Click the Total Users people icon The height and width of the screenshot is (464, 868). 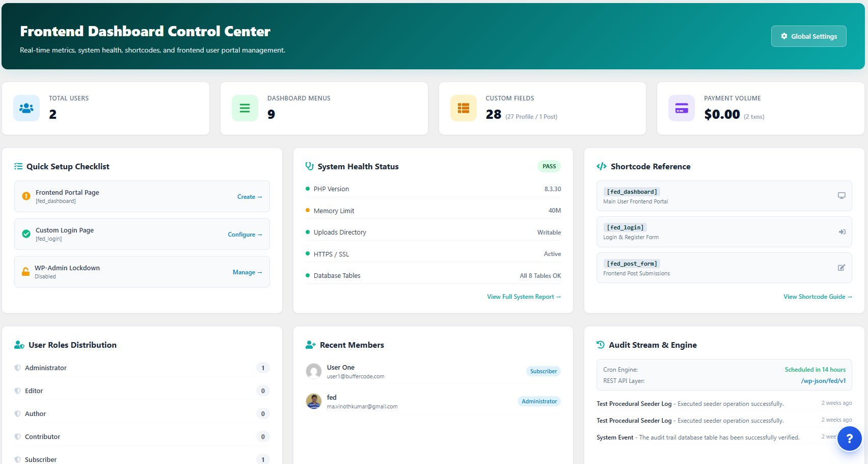[26, 108]
